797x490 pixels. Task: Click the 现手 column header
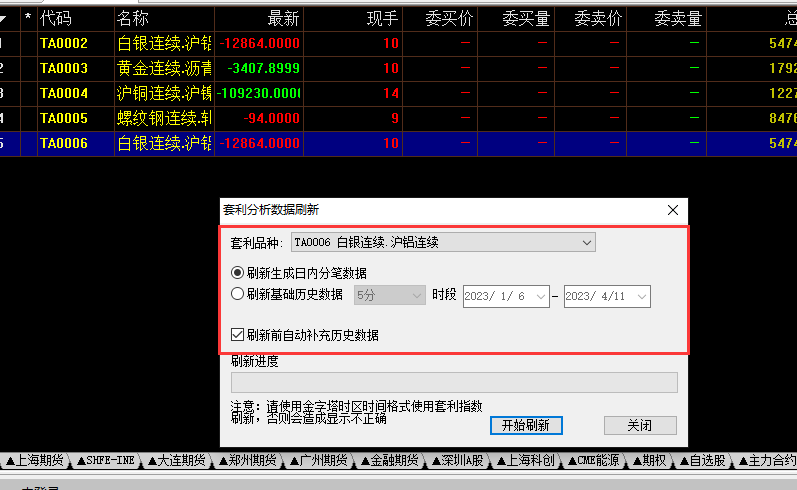pyautogui.click(x=353, y=19)
